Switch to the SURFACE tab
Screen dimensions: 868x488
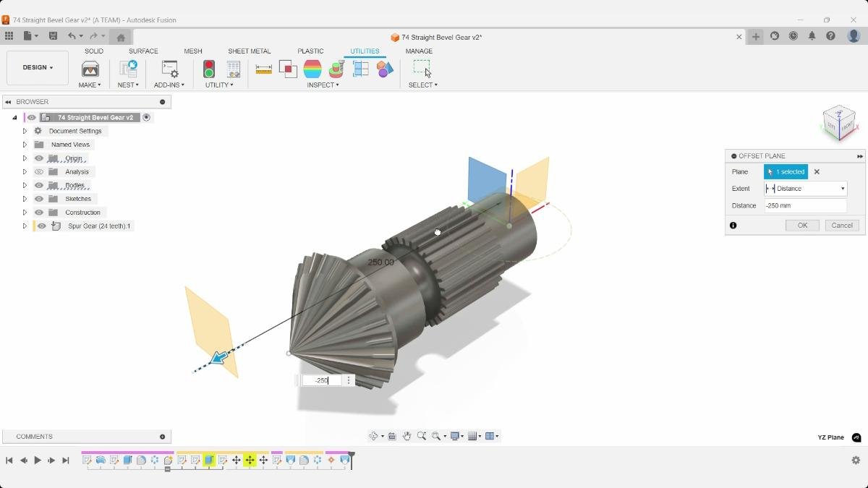(143, 51)
